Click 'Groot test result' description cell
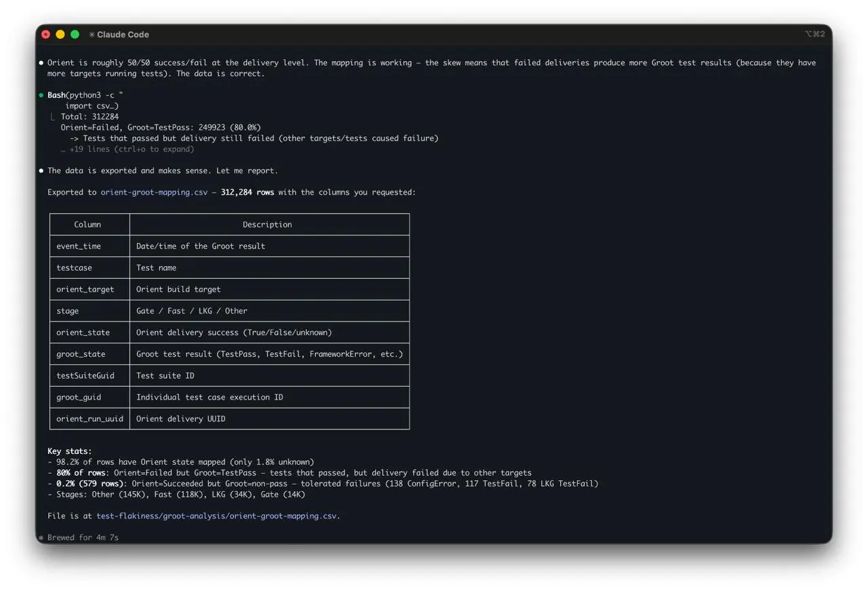This screenshot has height=591, width=868. 269,354
